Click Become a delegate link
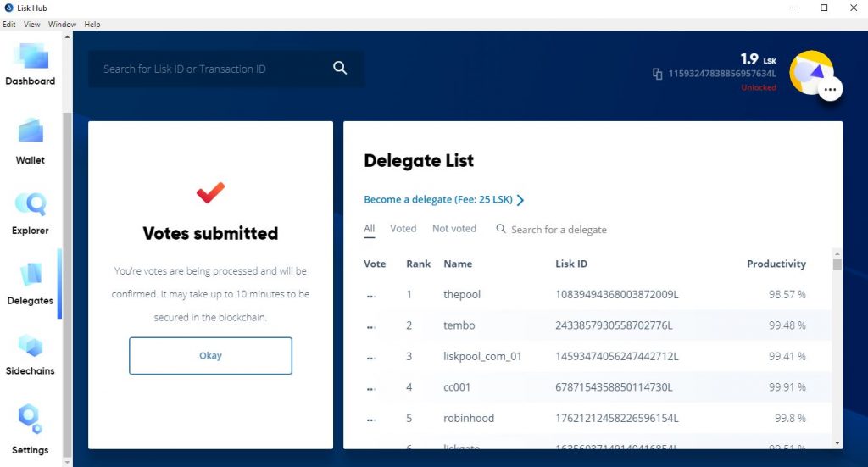868x467 pixels. click(438, 200)
